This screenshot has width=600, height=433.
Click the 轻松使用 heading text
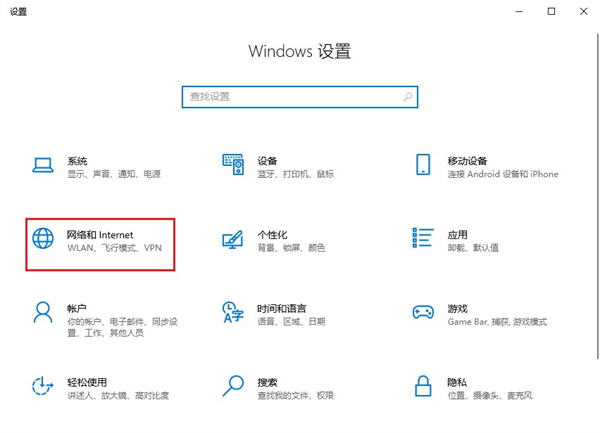coord(87,382)
